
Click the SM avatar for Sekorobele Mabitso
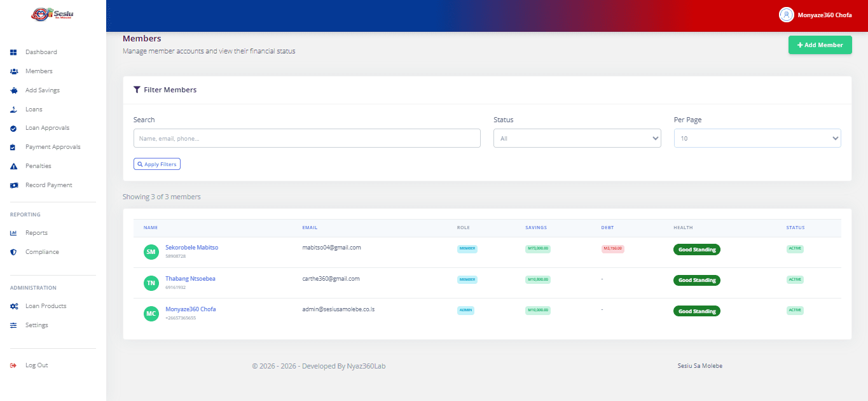coord(151,252)
